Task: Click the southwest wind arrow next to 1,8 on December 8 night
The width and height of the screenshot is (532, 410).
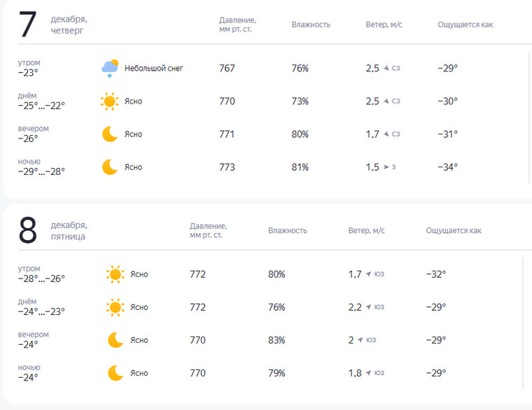Action: point(368,373)
